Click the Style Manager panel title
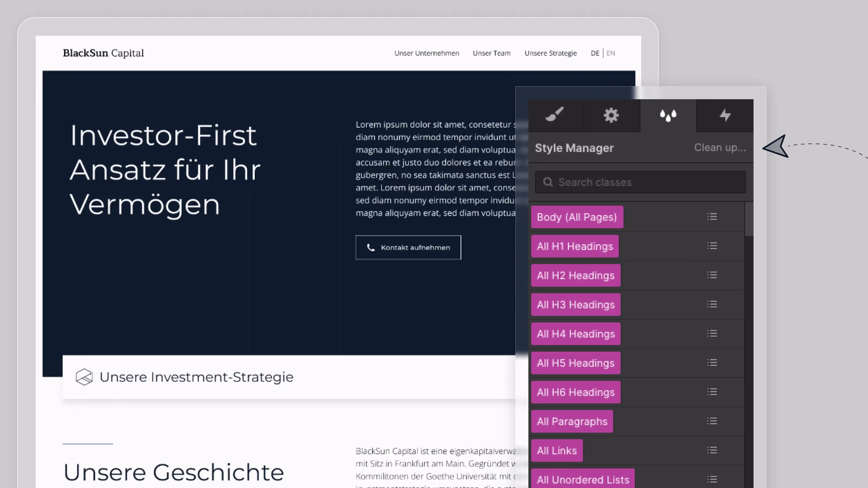This screenshot has width=868, height=488. 574,148
